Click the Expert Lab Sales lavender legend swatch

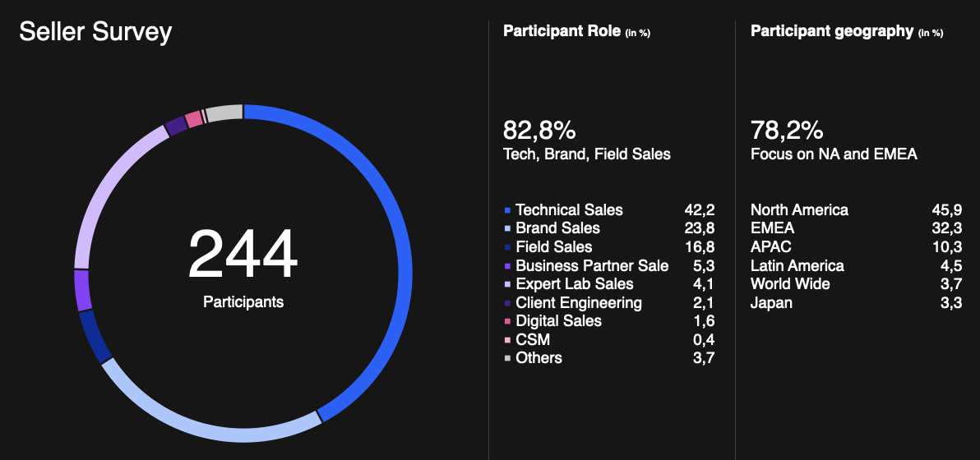point(507,284)
